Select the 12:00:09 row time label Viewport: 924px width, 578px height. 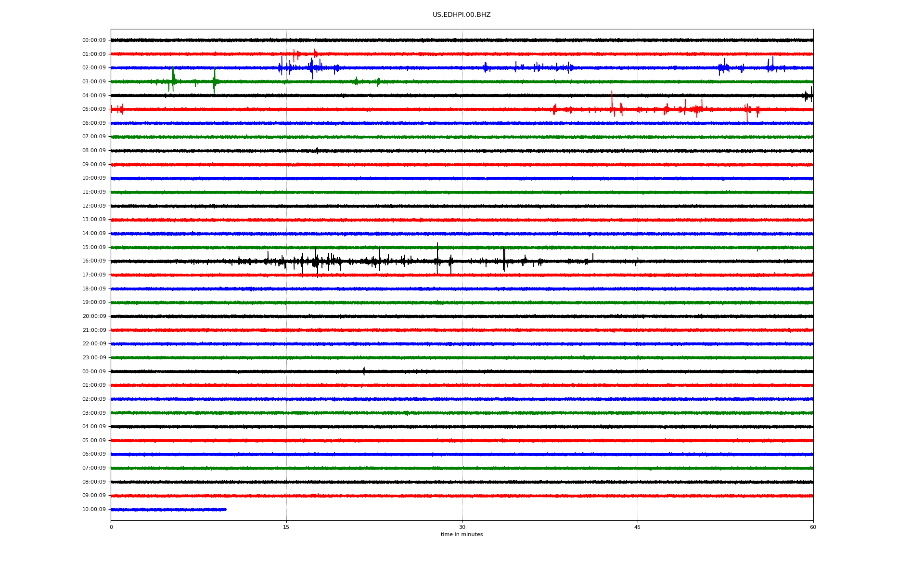[94, 206]
